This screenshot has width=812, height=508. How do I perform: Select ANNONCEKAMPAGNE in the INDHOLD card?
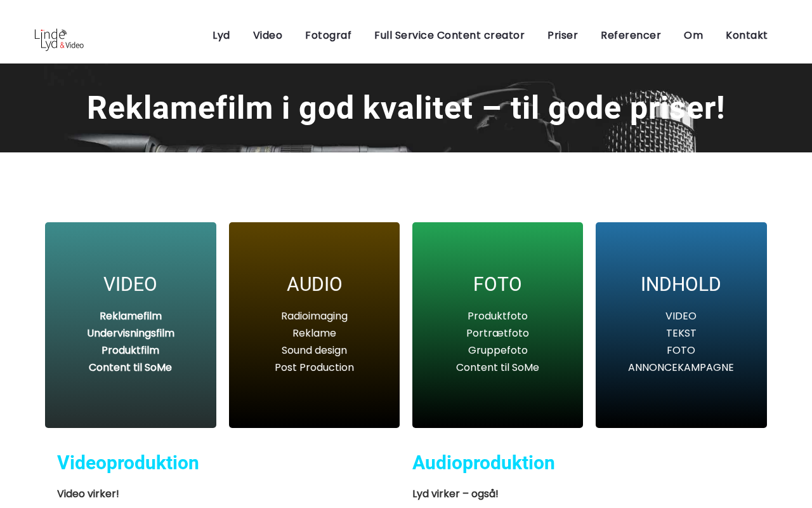[681, 368]
